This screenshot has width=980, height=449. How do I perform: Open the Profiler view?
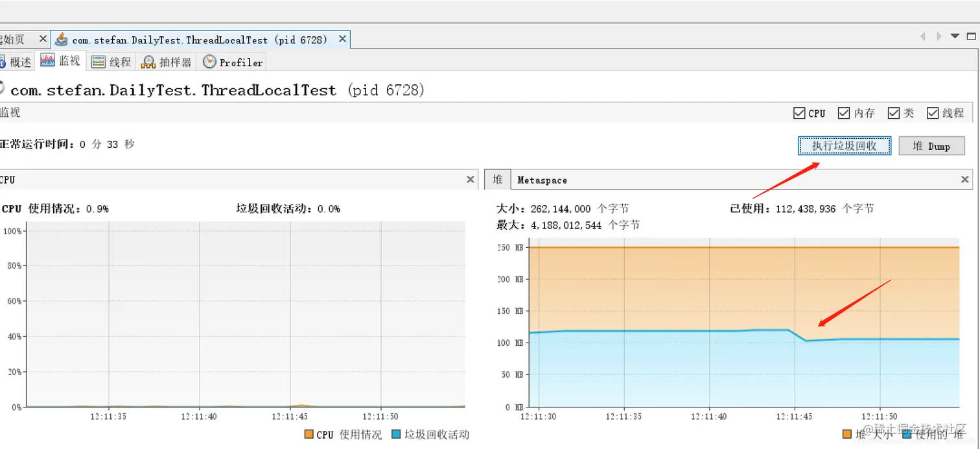(231, 61)
